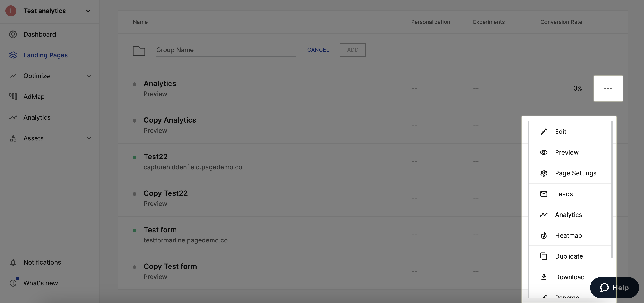Click the Notifications bell icon
Screen dimensions: 644x303
tap(13, 262)
